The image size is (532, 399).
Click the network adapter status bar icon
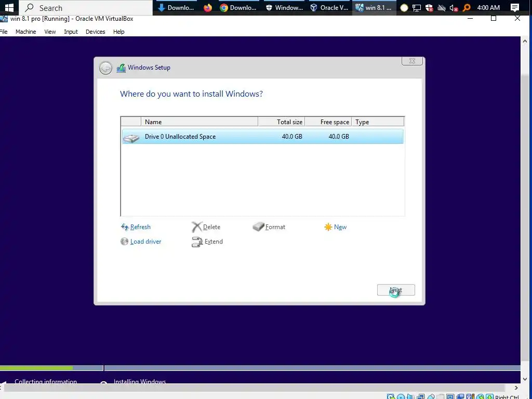click(x=421, y=396)
